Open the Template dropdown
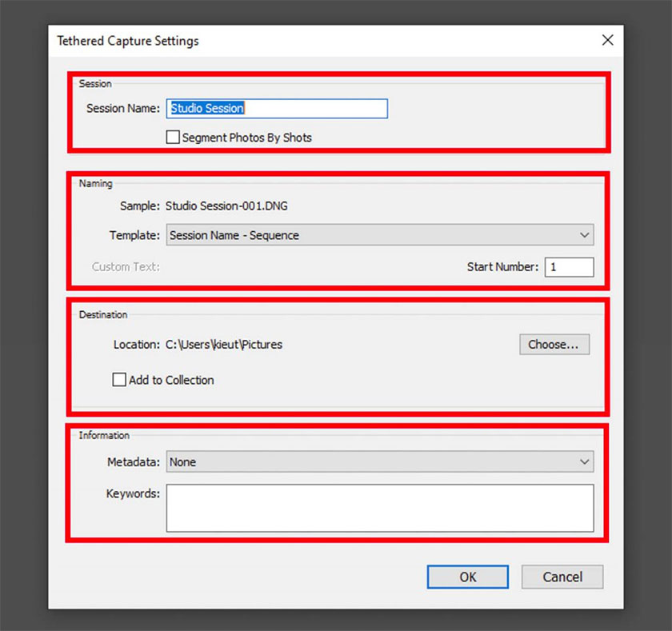Image resolution: width=672 pixels, height=631 pixels. (380, 235)
